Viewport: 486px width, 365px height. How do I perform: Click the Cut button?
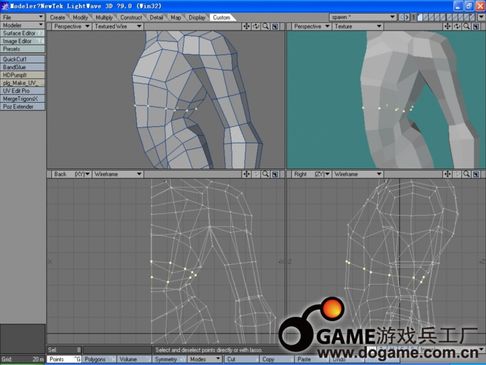point(242,359)
